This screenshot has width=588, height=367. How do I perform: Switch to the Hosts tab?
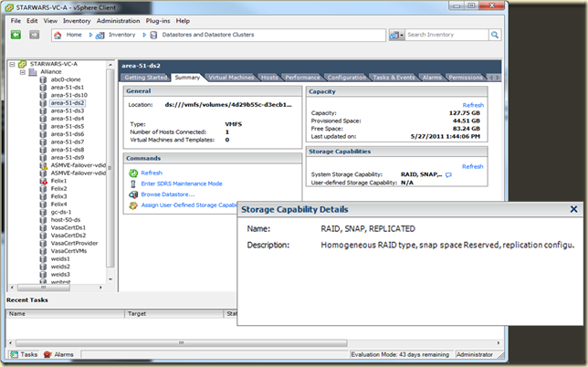point(269,78)
